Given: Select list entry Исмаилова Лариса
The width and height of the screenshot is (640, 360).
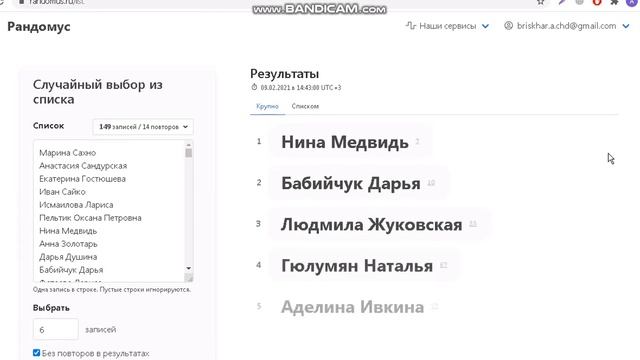Looking at the screenshot, I should click(x=76, y=205).
